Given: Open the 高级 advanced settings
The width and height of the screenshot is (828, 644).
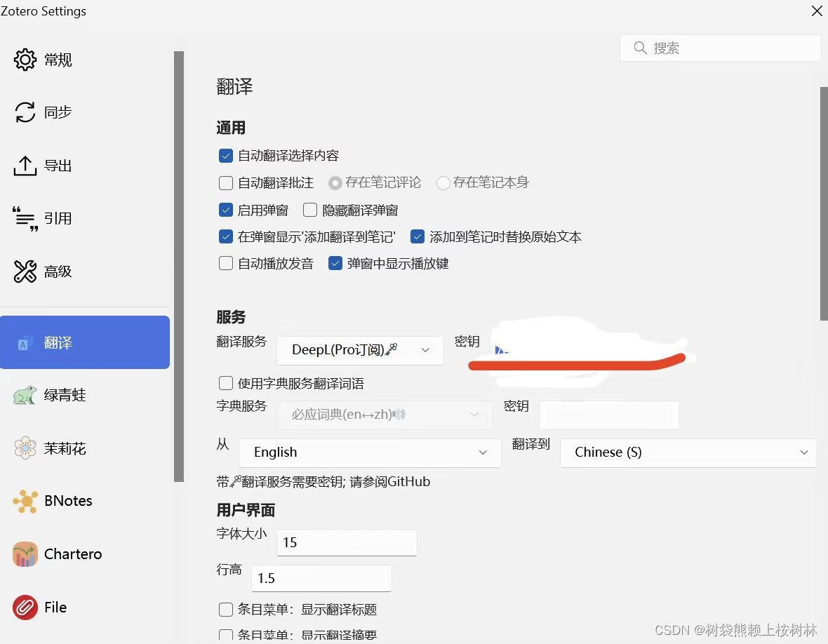Looking at the screenshot, I should (58, 271).
